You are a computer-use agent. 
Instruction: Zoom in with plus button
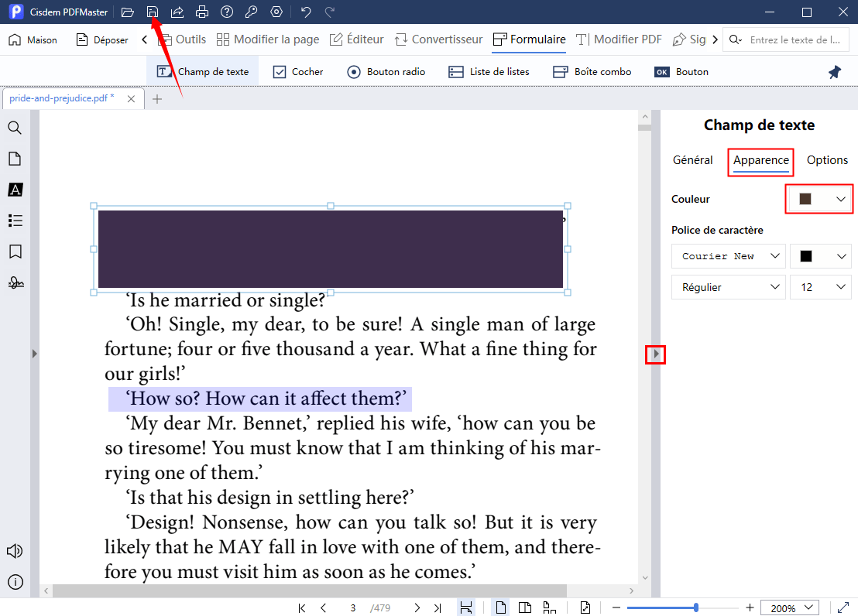pyautogui.click(x=750, y=607)
